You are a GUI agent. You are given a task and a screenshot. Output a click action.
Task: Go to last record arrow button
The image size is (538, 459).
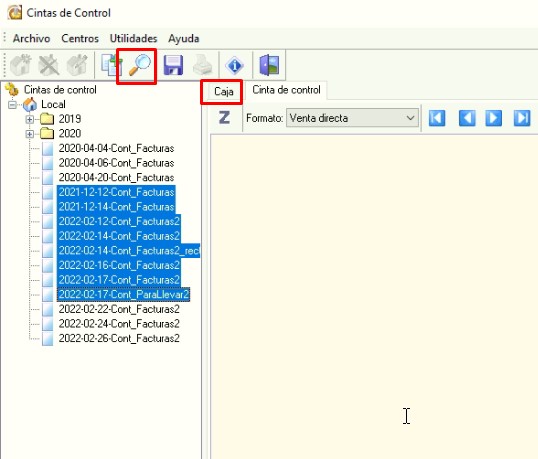coord(522,118)
